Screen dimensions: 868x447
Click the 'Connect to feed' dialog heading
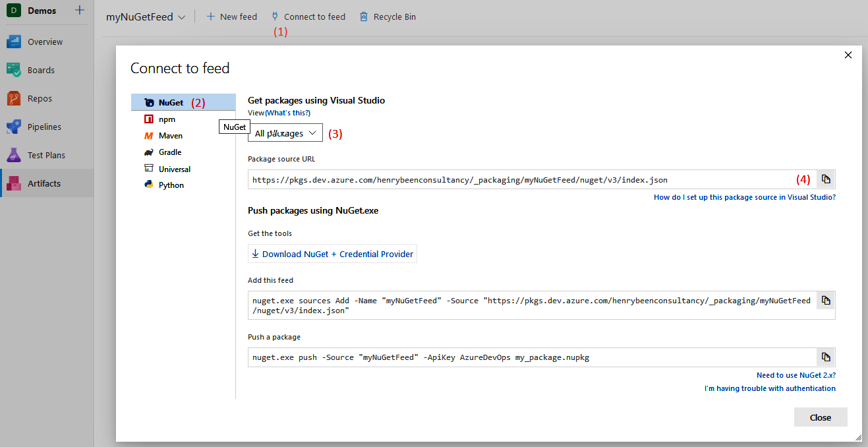[180, 68]
